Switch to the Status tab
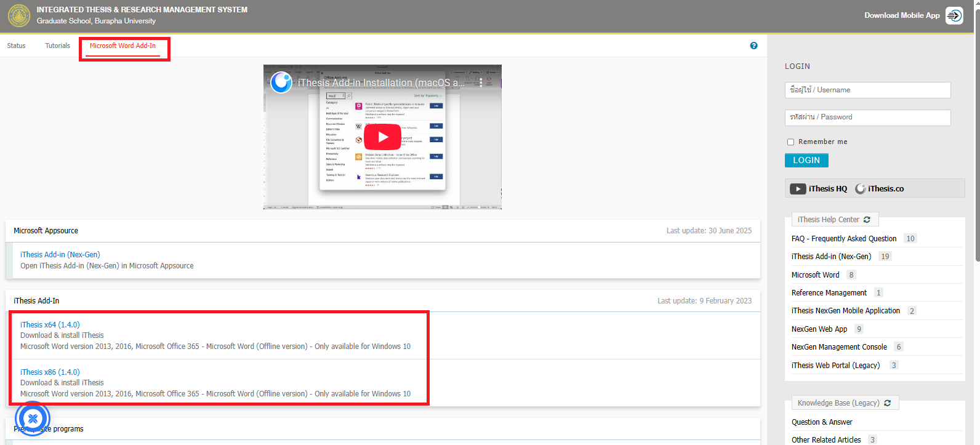 [17, 46]
